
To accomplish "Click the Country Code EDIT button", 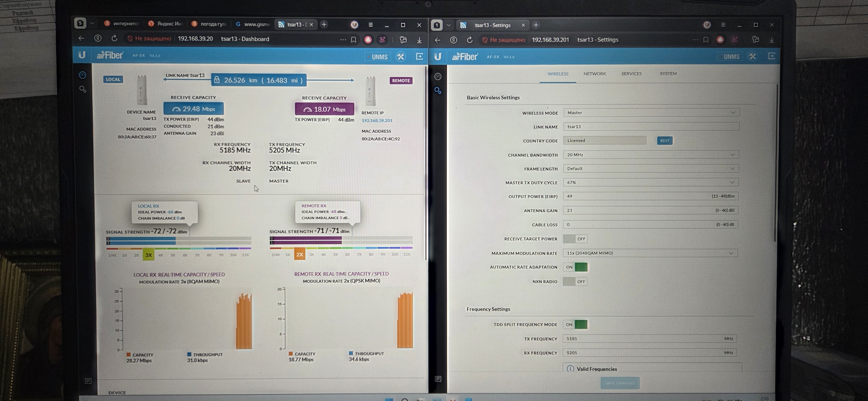I will [x=664, y=141].
